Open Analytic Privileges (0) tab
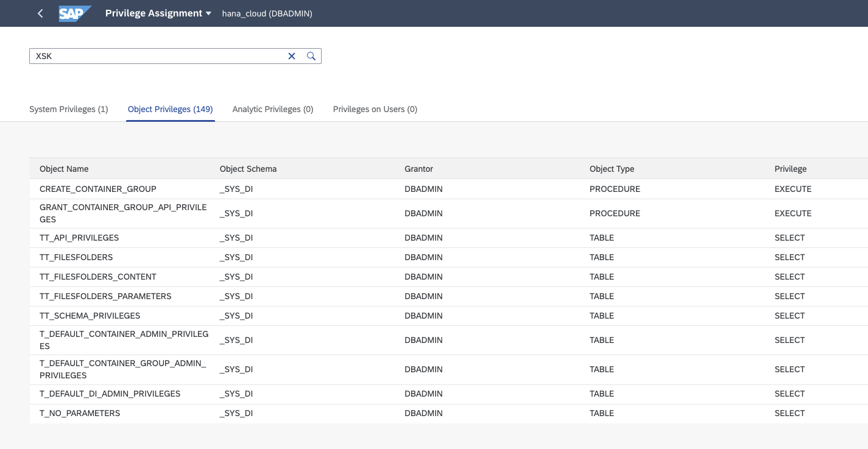868x449 pixels. point(273,109)
